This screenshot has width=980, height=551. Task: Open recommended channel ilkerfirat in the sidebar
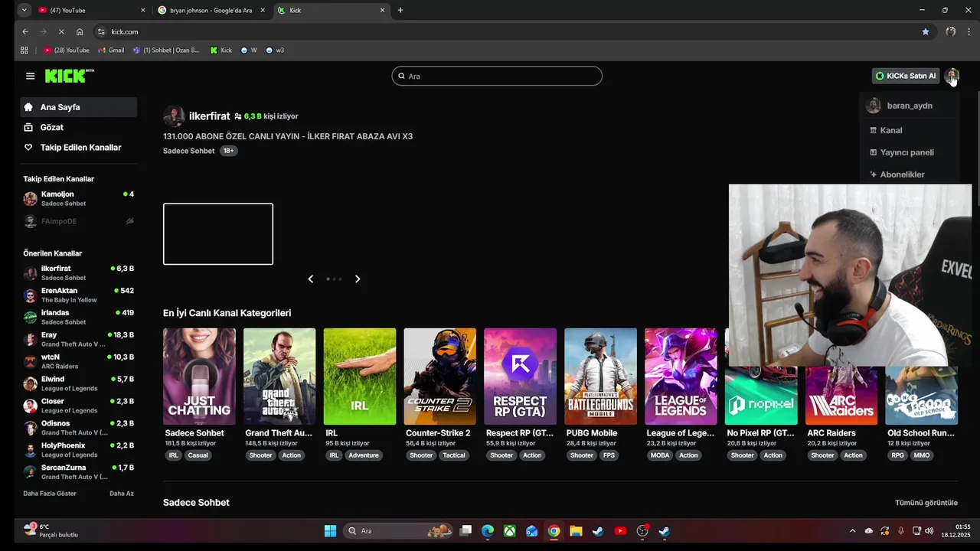(79, 273)
